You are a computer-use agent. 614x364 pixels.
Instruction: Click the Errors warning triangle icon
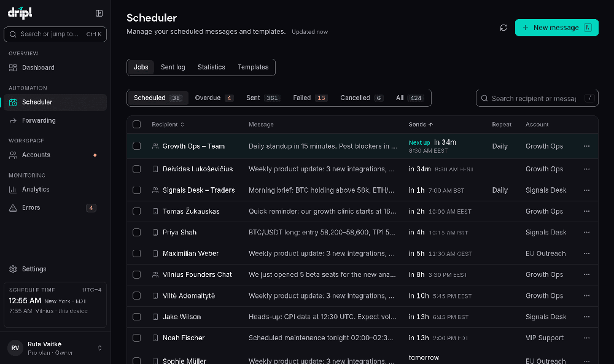point(13,208)
